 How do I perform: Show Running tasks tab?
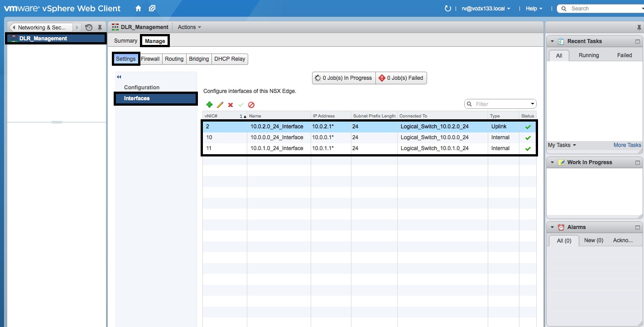[x=589, y=55]
